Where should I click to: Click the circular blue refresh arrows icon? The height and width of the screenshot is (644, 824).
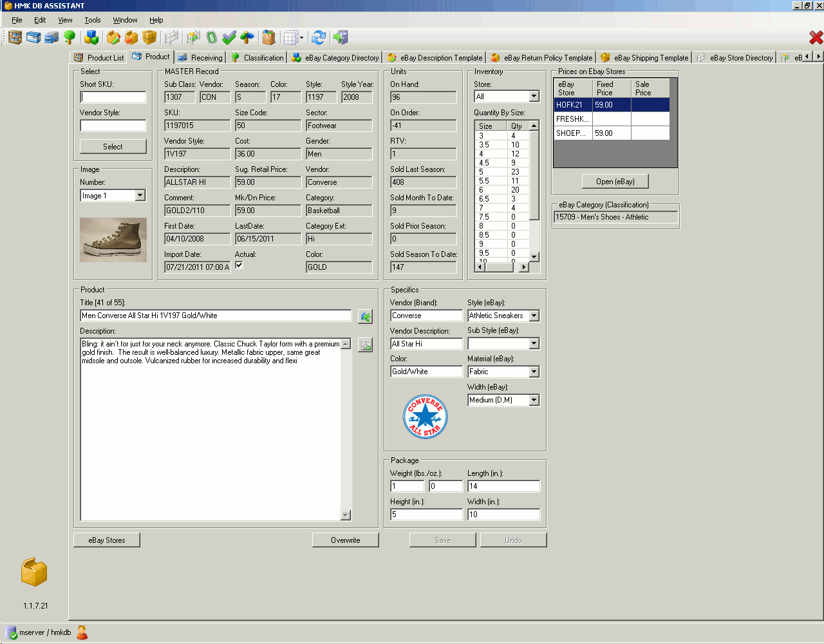pos(319,37)
